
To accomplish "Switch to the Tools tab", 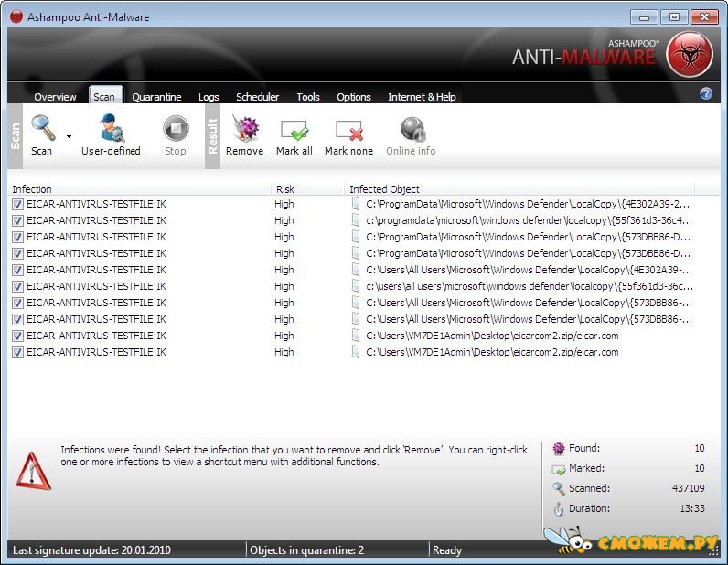I will pos(308,97).
